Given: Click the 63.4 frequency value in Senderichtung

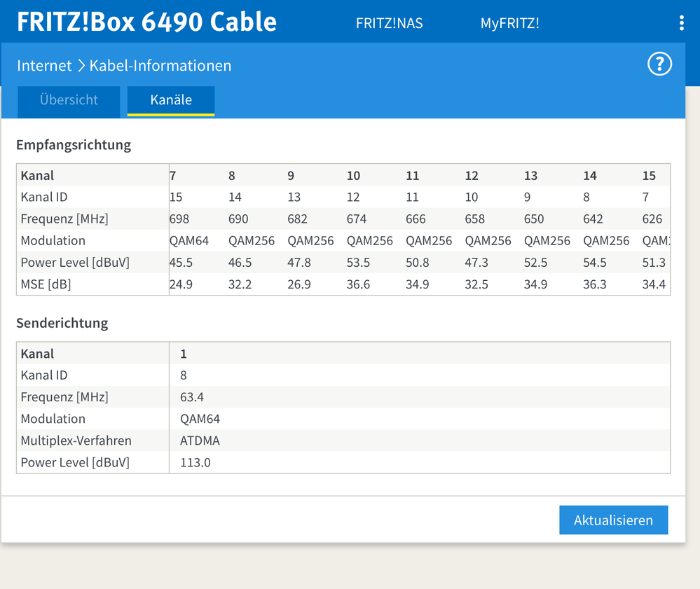Looking at the screenshot, I should point(192,398).
